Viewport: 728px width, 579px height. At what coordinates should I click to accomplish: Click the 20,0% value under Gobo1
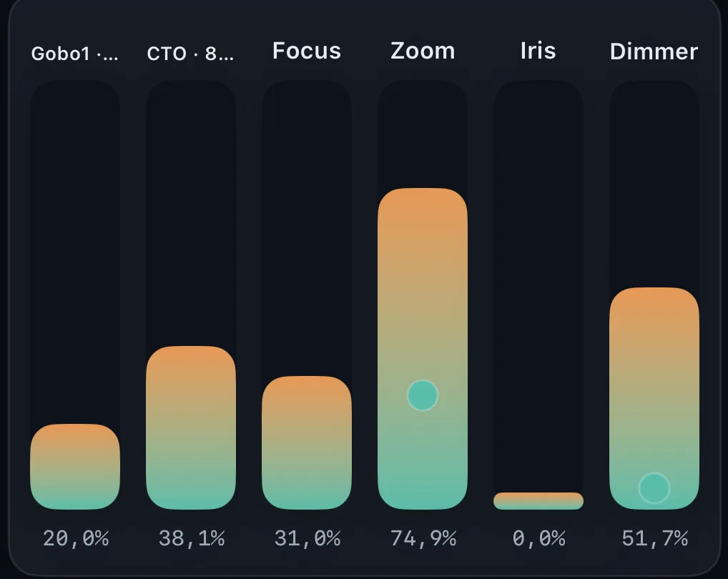coord(76,538)
